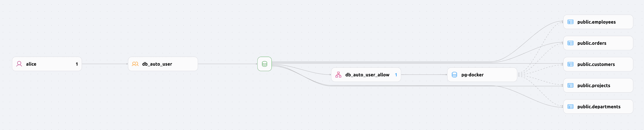644x130 pixels.
Task: Click the public.customers table icon
Action: (570, 64)
